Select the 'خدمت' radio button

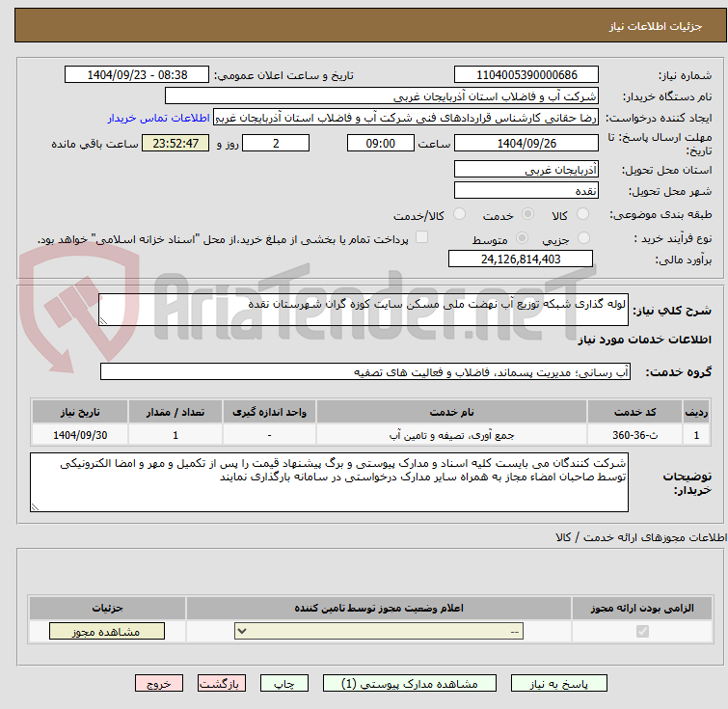pyautogui.click(x=527, y=214)
